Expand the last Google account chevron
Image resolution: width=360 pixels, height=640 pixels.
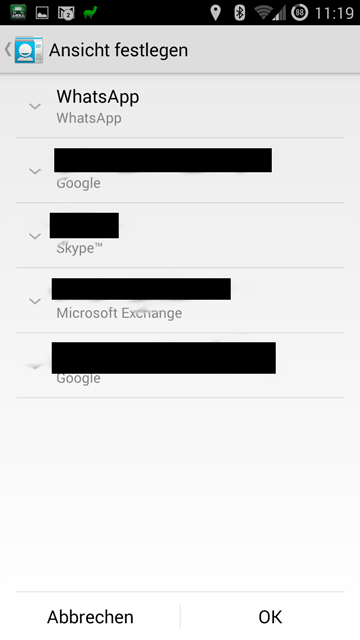pos(35,366)
